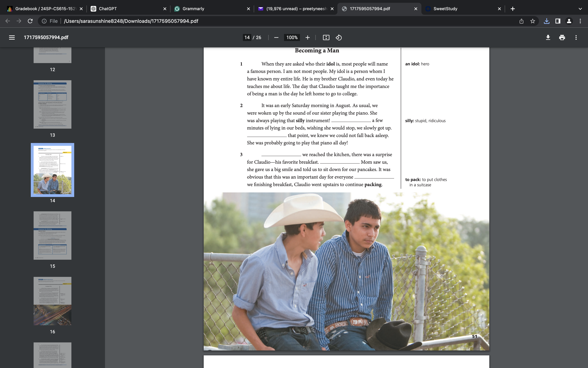This screenshot has width=588, height=368.
Task: Rotate the PDF counterclockwise
Action: [x=339, y=38]
